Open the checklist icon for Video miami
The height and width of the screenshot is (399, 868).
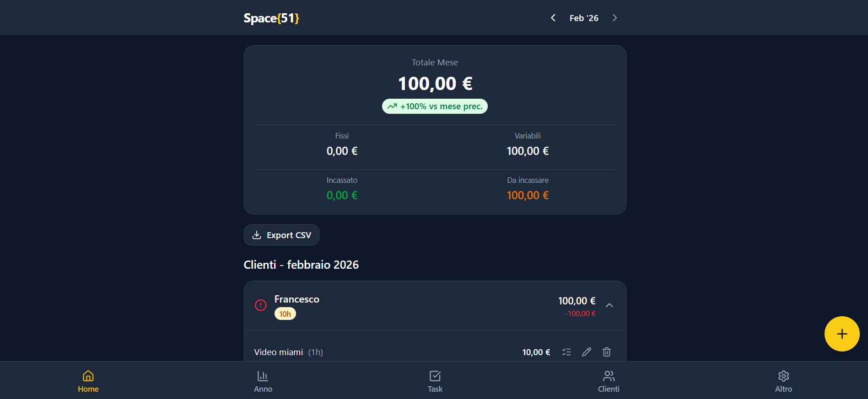click(x=566, y=352)
